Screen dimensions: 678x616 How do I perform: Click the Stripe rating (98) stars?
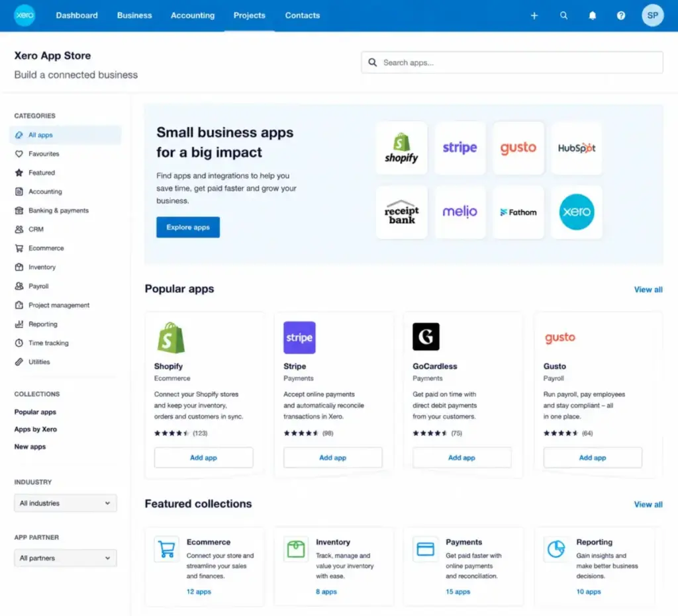pos(309,433)
